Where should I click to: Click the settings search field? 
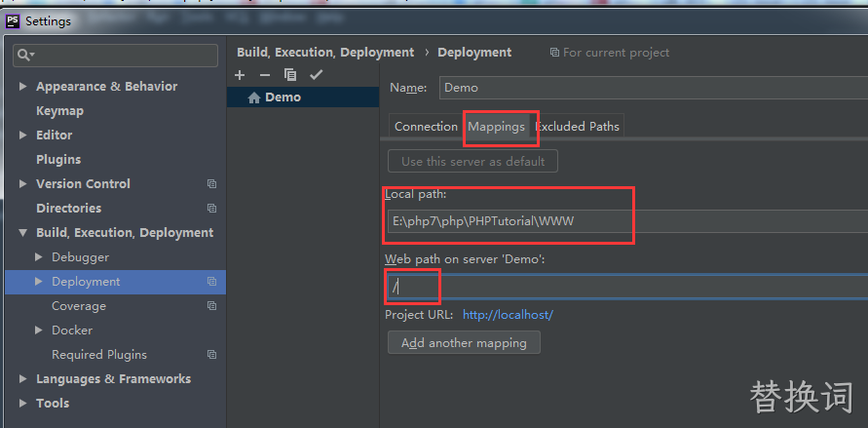[115, 55]
